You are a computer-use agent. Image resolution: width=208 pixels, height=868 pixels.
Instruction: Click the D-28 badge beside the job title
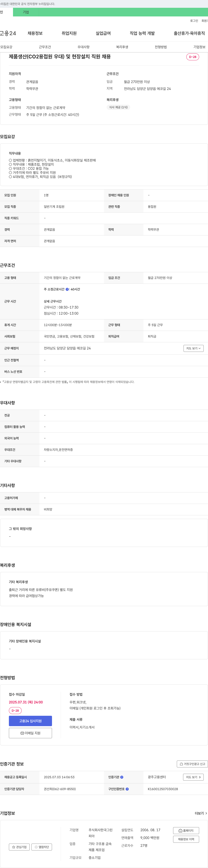tap(192, 57)
